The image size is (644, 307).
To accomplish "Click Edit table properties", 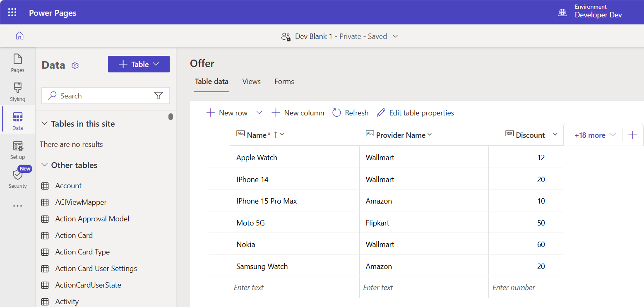I will (415, 113).
